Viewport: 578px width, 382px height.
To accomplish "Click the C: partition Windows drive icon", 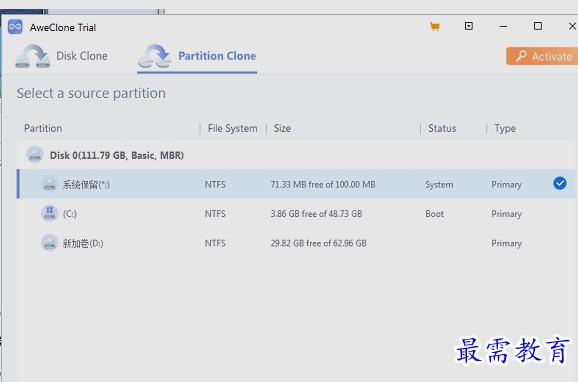I will coord(49,213).
